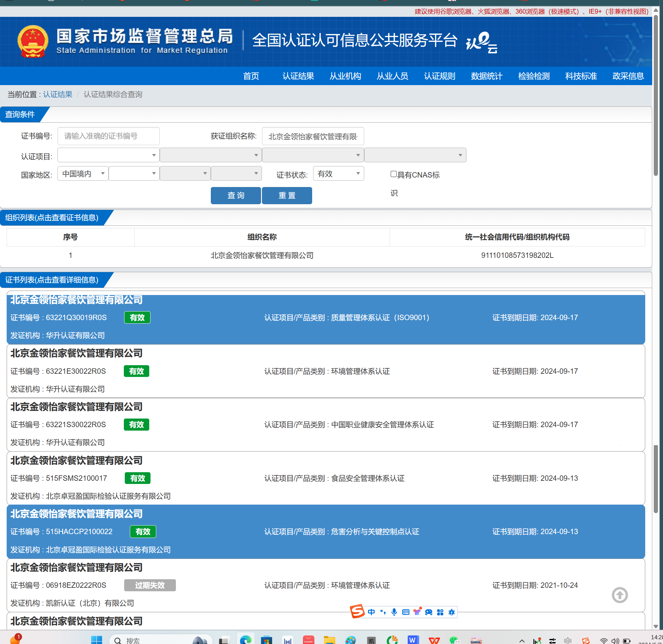
Task: Open 科技标准 navigation menu
Action: pyautogui.click(x=581, y=76)
